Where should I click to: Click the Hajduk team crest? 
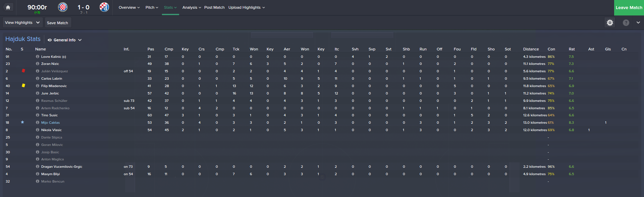pos(63,7)
